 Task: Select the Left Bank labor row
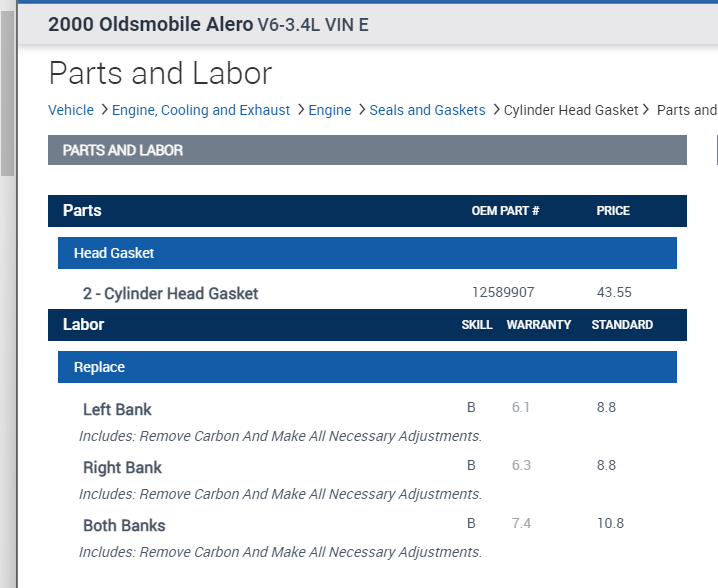(x=117, y=409)
